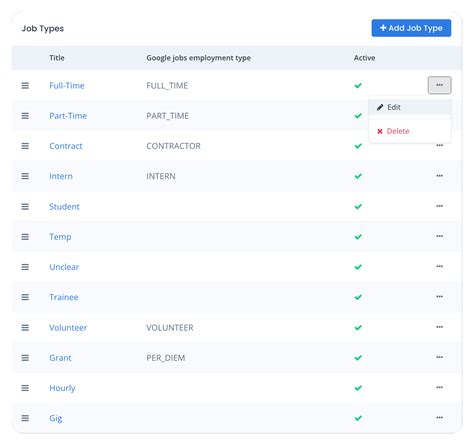Open the Unclear job type link
The image size is (474, 445).
64,267
